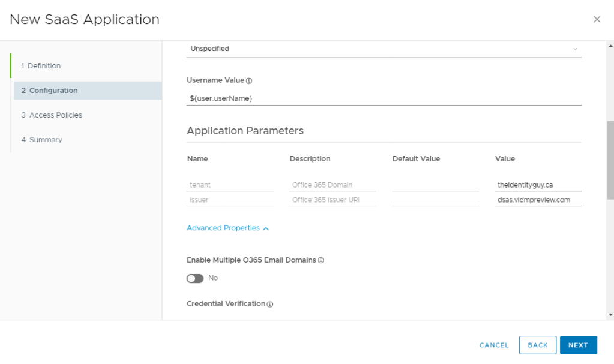Edit the tenant value theidentityguy.ca
614x364 pixels.
pyautogui.click(x=537, y=185)
